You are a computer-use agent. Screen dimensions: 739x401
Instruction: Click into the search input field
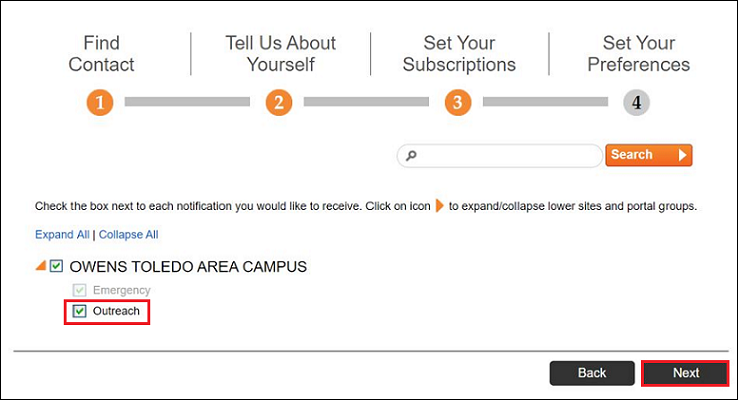pos(505,156)
